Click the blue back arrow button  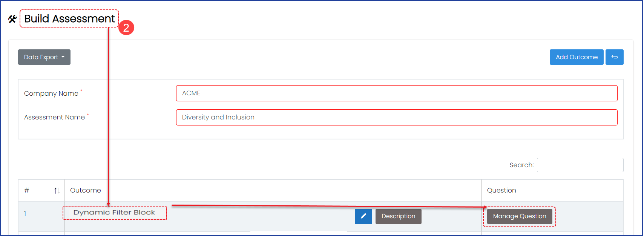tap(614, 57)
